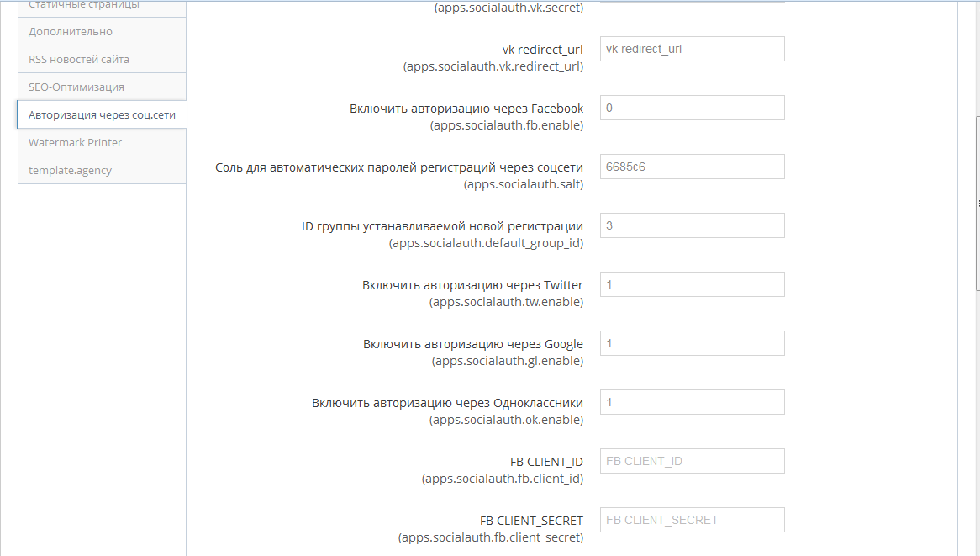This screenshot has width=980, height=556.
Task: Select Авторизация через соц.сети sidebar tab
Action: click(x=102, y=115)
